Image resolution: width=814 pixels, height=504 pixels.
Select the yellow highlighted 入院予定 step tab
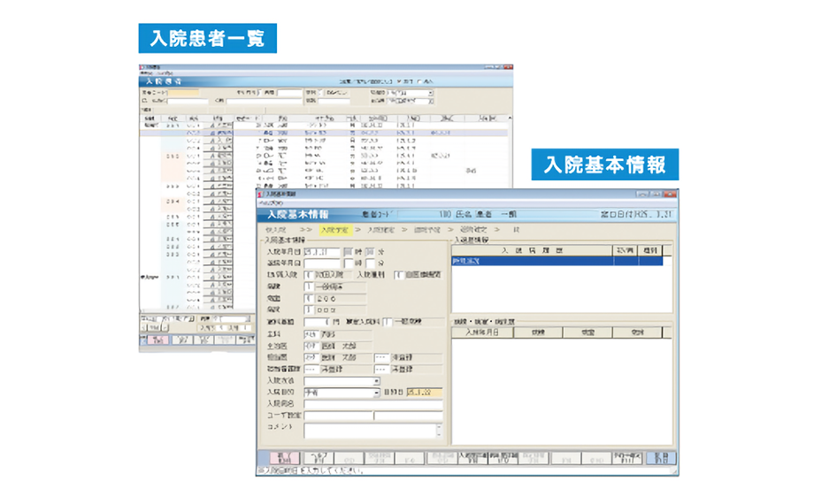tap(334, 230)
